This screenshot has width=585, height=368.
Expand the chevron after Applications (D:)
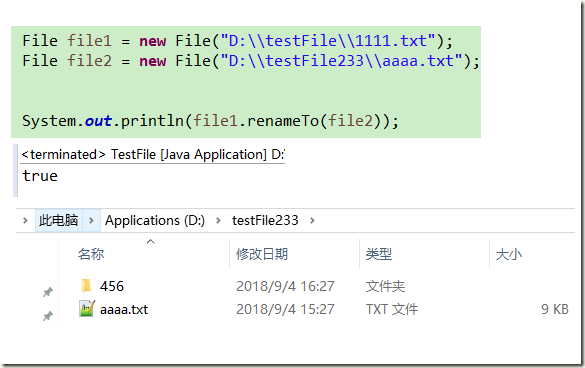coord(218,221)
